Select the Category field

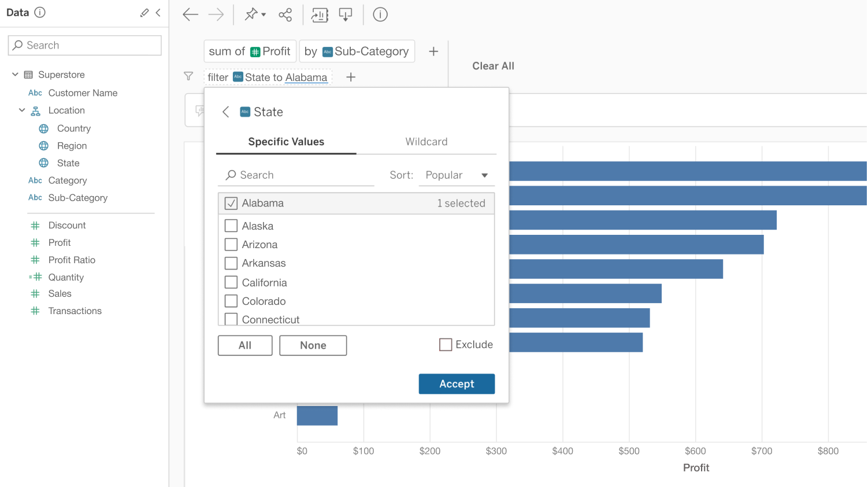[x=68, y=180]
